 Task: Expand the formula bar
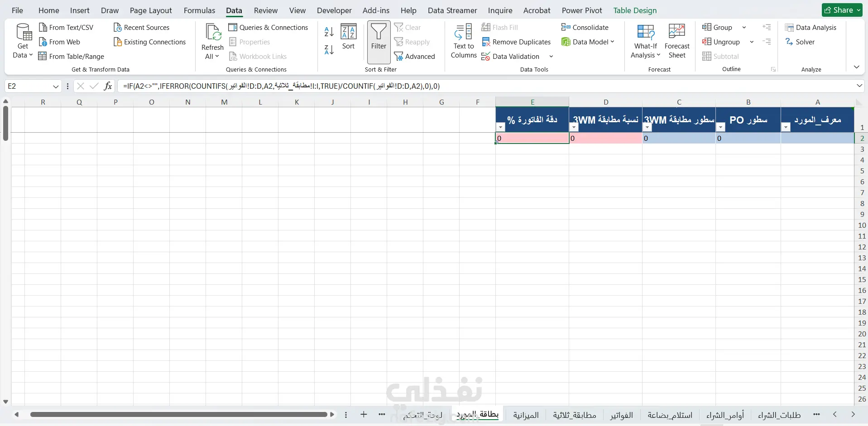(x=859, y=86)
